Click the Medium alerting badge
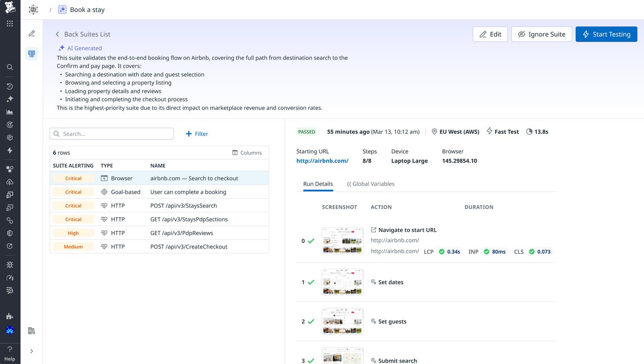The height and width of the screenshot is (364, 644). coord(73,247)
